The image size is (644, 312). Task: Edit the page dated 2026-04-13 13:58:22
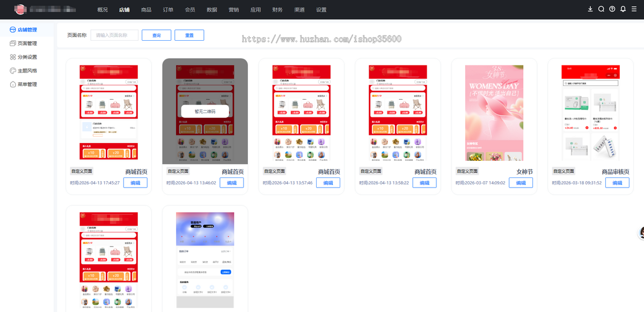pos(425,183)
